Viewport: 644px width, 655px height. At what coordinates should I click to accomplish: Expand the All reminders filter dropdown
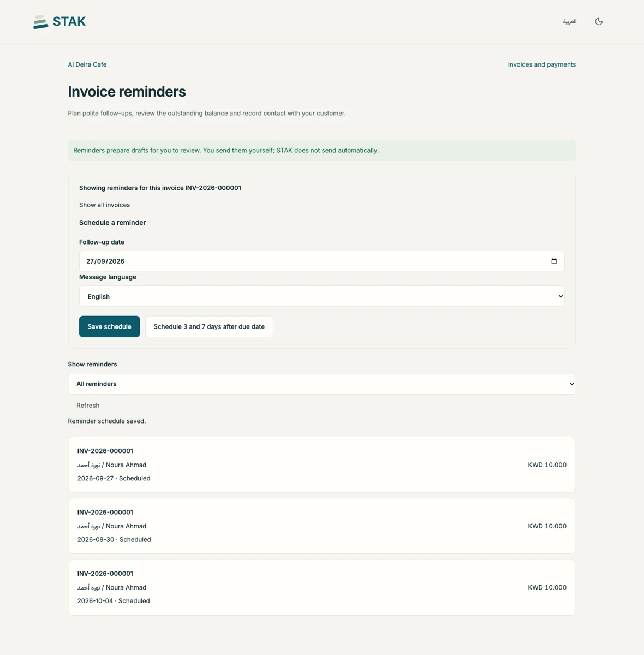322,384
